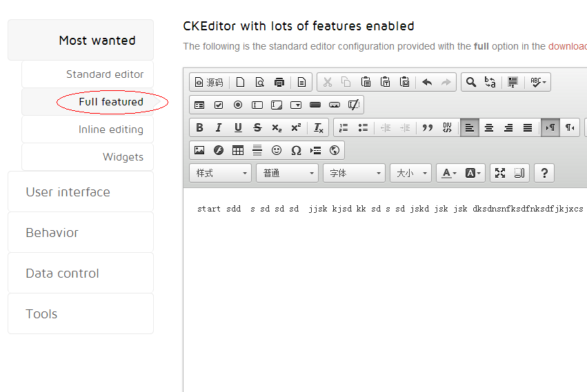Insert special character with the Omega icon
587x392 pixels.
click(x=296, y=150)
